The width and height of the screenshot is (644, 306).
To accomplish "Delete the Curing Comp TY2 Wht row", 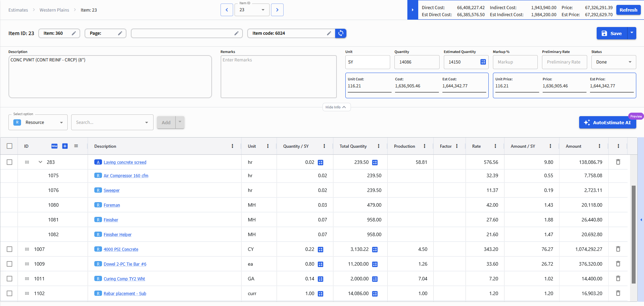I will tap(618, 278).
